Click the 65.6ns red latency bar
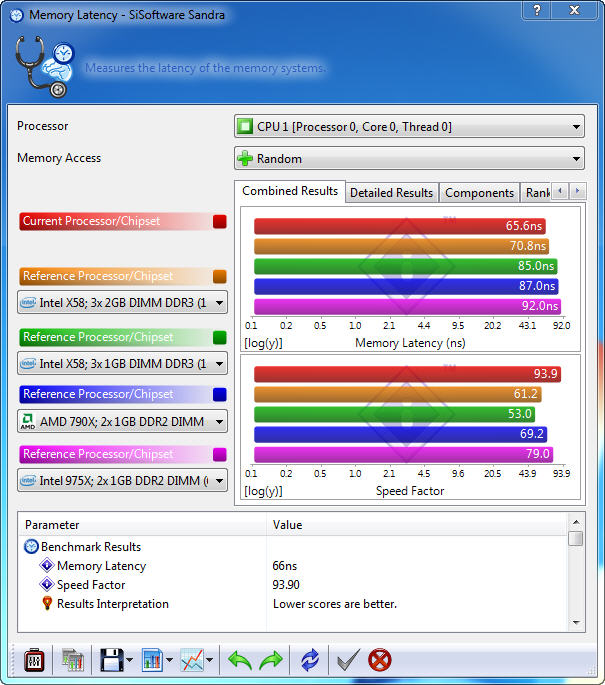 [x=400, y=226]
